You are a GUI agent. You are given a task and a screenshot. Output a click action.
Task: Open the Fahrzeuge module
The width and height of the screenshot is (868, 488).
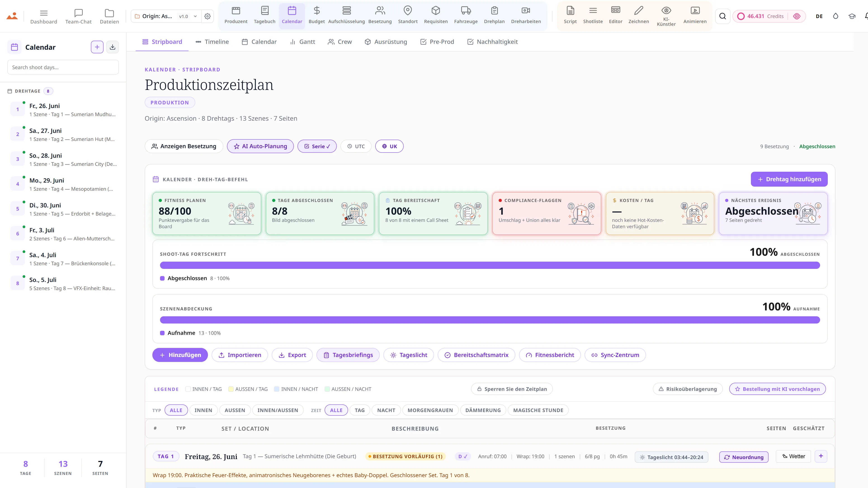pyautogui.click(x=466, y=16)
